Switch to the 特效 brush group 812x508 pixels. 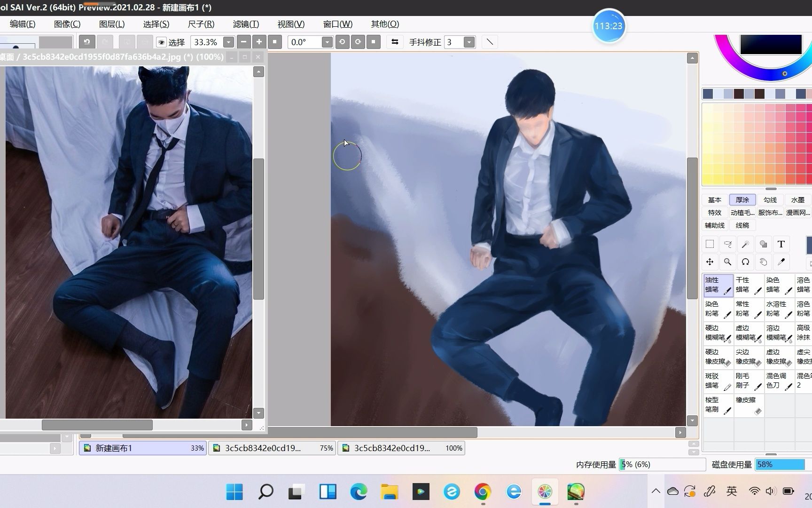[715, 213]
